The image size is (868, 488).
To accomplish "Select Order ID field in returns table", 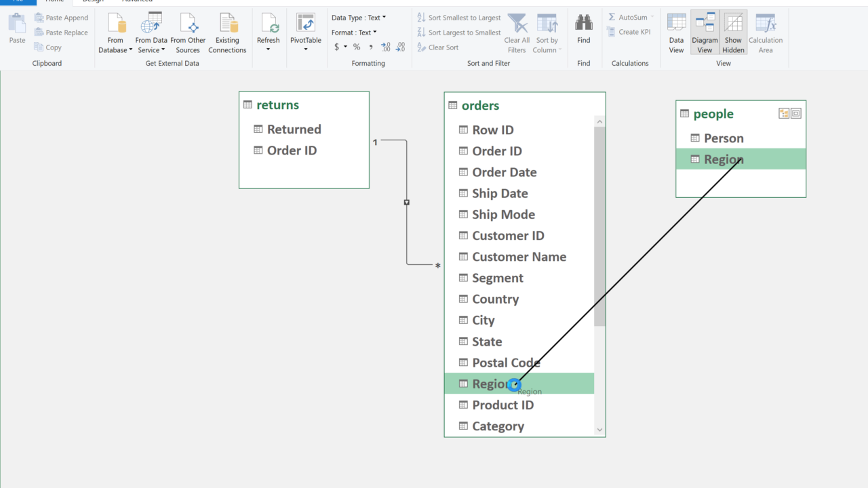I will tap(292, 150).
